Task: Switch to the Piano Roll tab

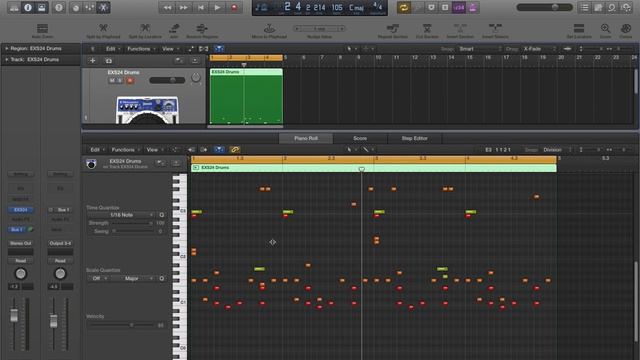Action: pos(306,138)
